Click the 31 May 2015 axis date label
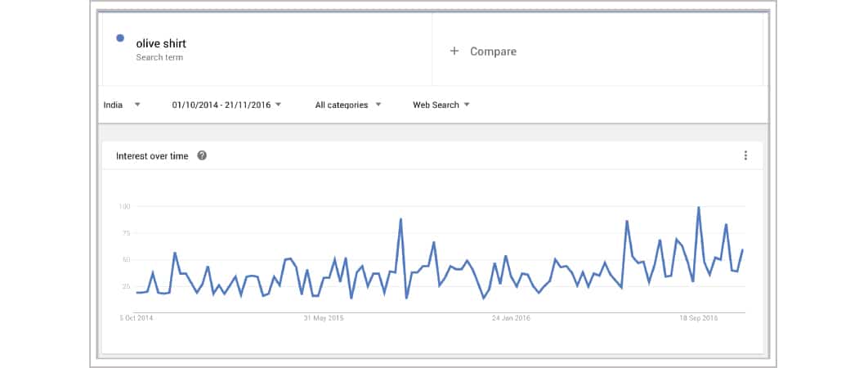Image resolution: width=868 pixels, height=368 pixels. (x=324, y=318)
